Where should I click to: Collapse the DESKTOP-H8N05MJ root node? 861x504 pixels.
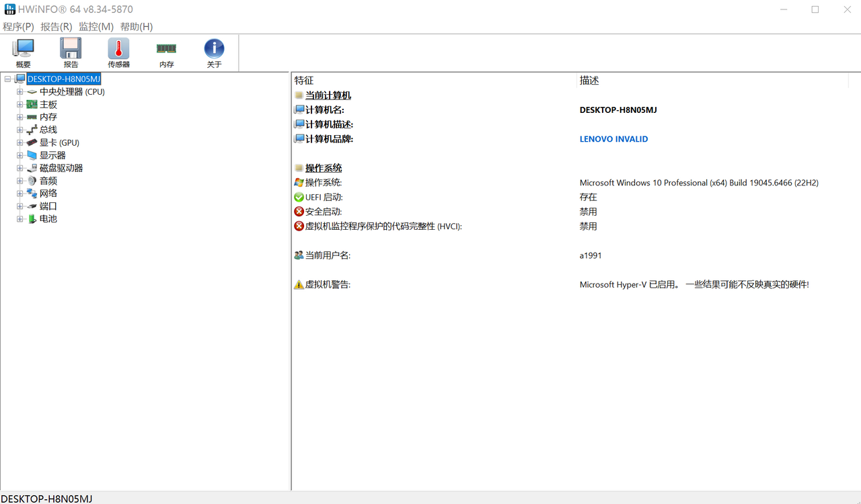pos(7,79)
